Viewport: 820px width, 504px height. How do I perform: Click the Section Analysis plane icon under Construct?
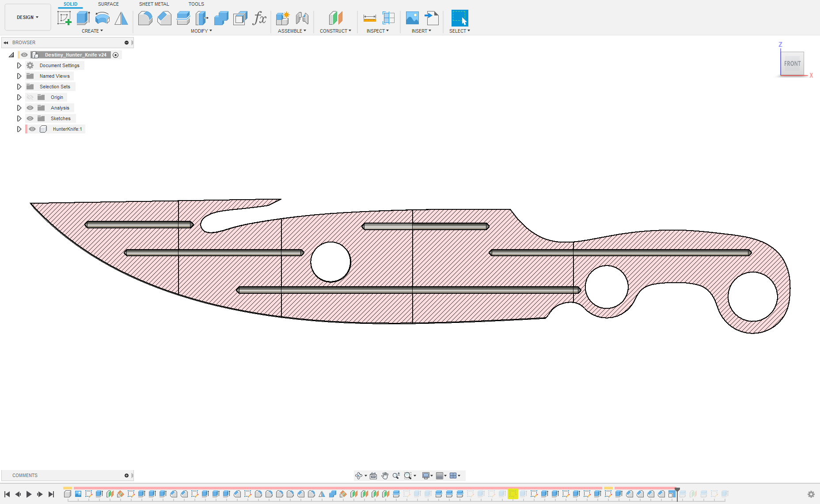[x=335, y=18]
